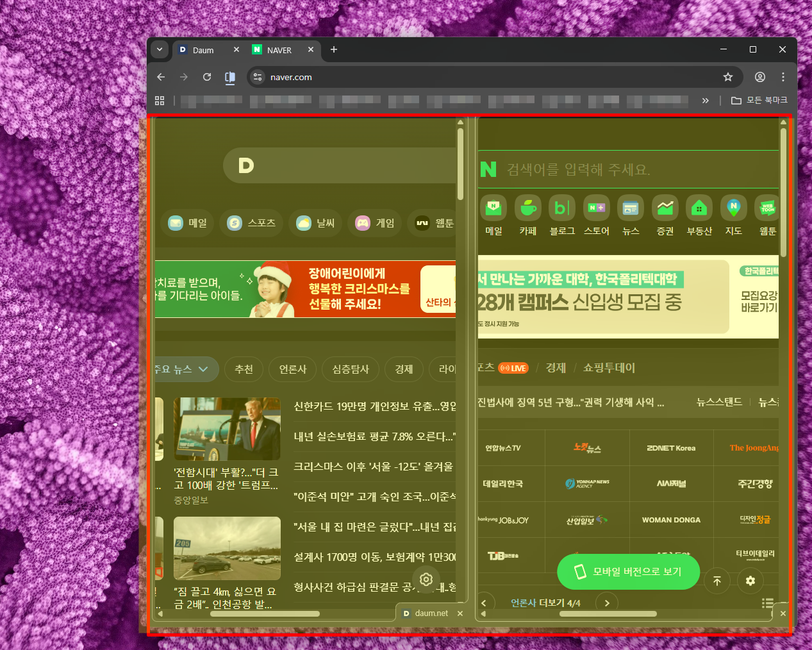Image resolution: width=812 pixels, height=650 pixels.
Task: Open the 모든 북마크 folder
Action: [759, 101]
